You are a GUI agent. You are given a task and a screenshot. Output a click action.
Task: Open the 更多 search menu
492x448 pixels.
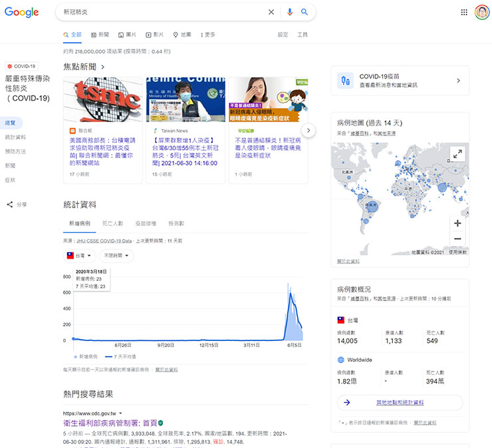208,35
